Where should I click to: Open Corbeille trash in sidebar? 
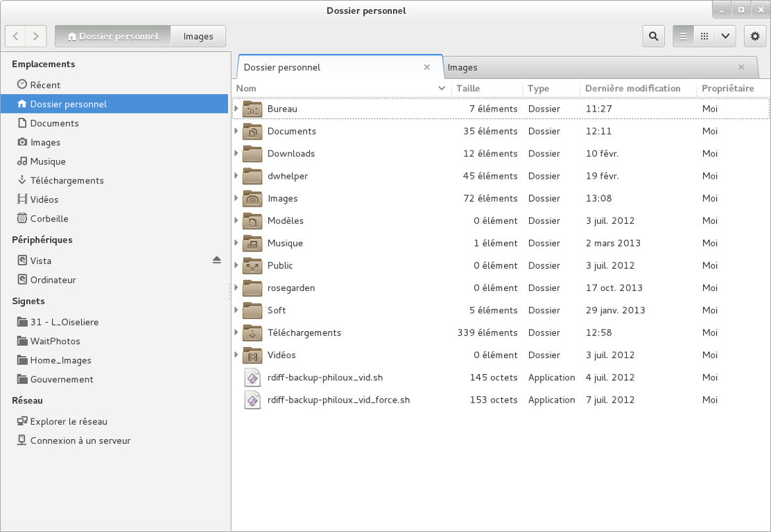pos(49,218)
